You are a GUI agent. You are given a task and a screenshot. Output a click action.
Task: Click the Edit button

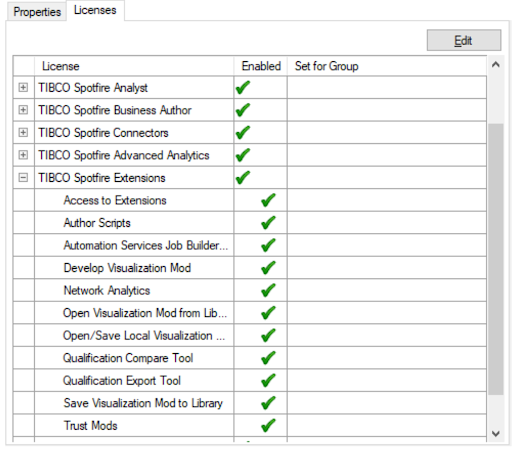(464, 40)
